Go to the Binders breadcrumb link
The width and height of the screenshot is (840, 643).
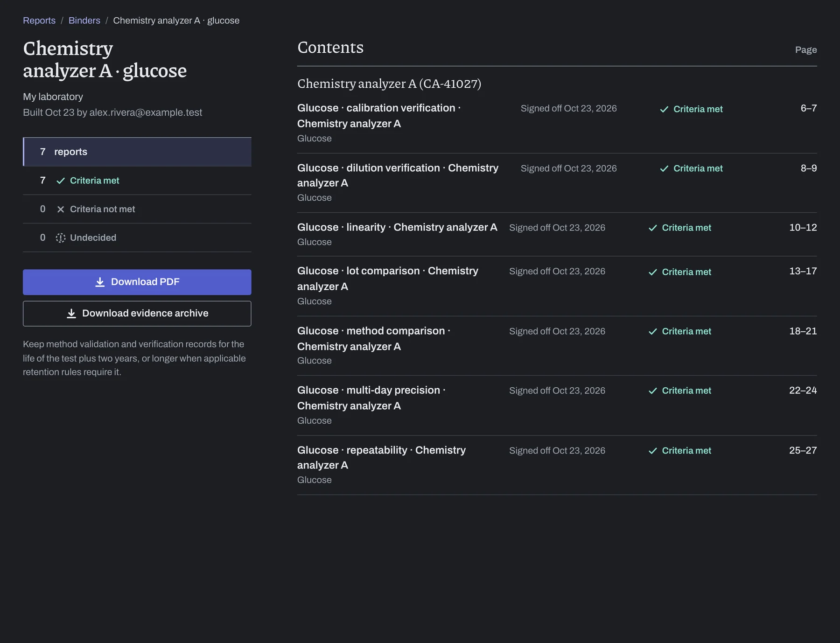pos(84,21)
